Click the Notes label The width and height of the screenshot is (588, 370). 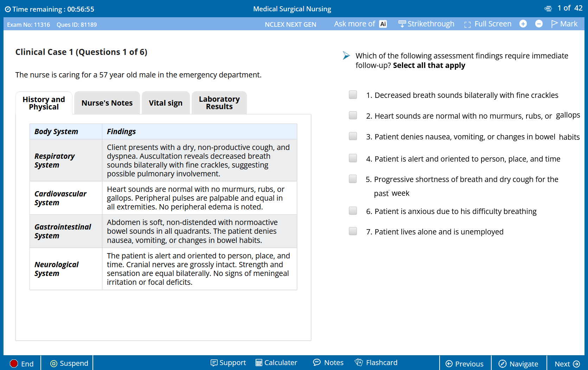334,363
